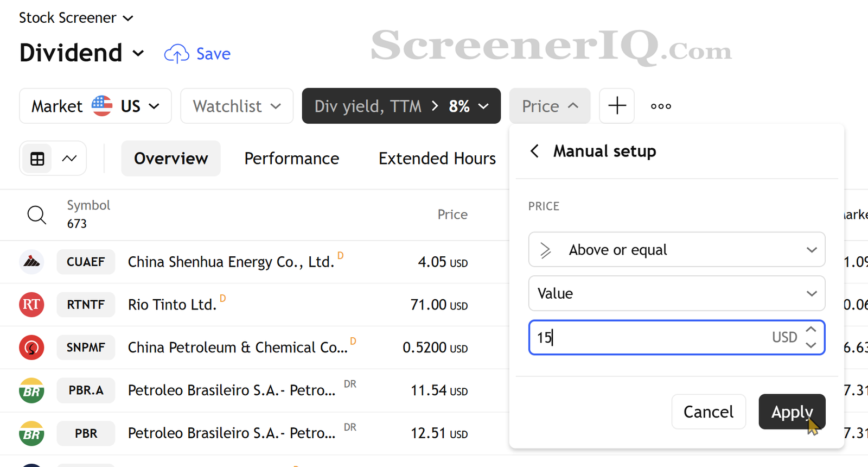Switch to chart view layout icon
This screenshot has width=868, height=467.
pyautogui.click(x=69, y=159)
